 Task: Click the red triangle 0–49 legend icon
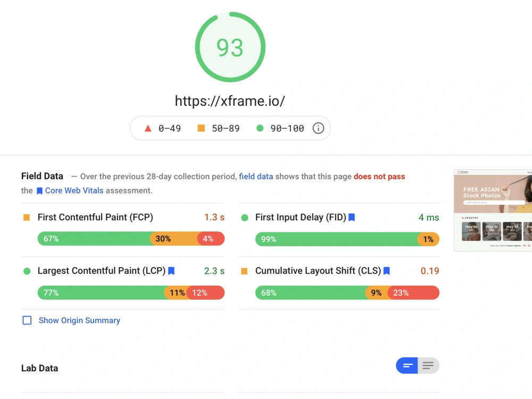(148, 128)
